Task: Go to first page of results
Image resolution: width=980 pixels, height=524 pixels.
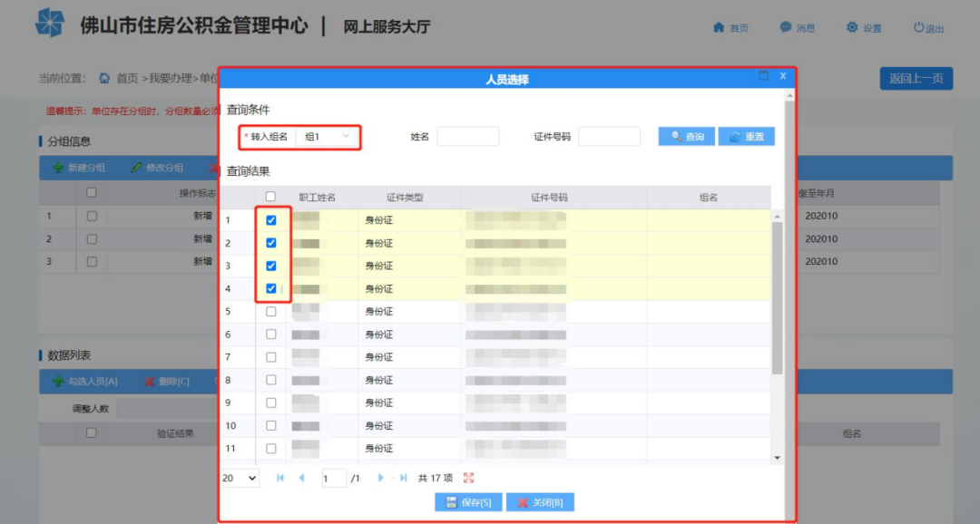Action: pos(280,478)
